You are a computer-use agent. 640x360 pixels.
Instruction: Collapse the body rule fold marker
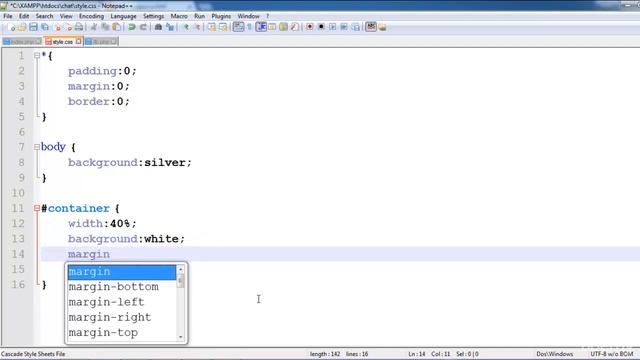[37, 147]
